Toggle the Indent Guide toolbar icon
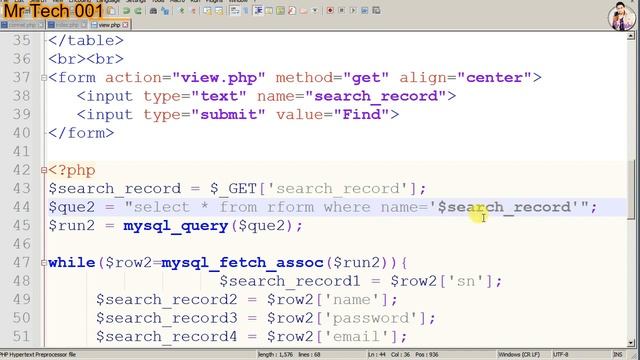 [258, 11]
